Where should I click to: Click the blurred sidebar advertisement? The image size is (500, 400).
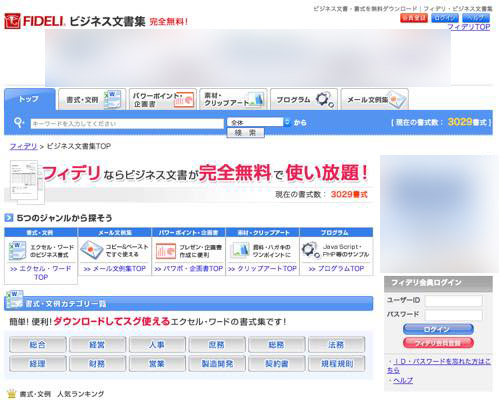coord(439,214)
